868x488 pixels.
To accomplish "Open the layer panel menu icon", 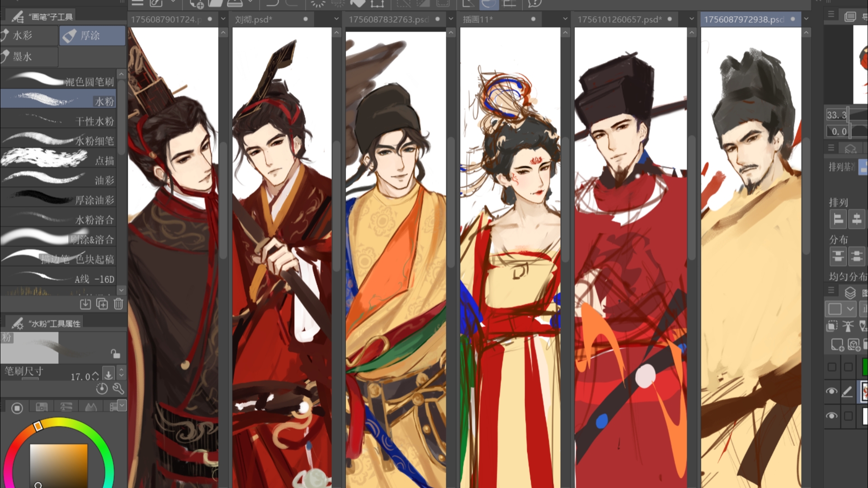I will pyautogui.click(x=831, y=290).
